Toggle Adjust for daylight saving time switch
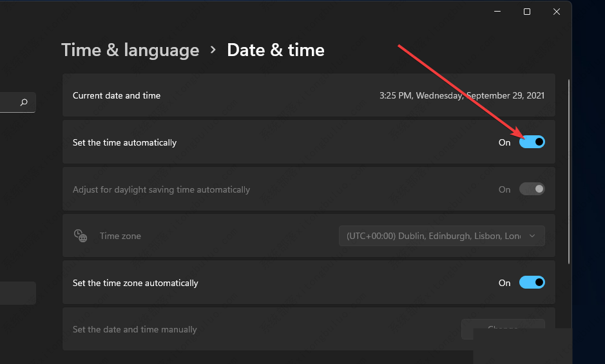 (532, 189)
